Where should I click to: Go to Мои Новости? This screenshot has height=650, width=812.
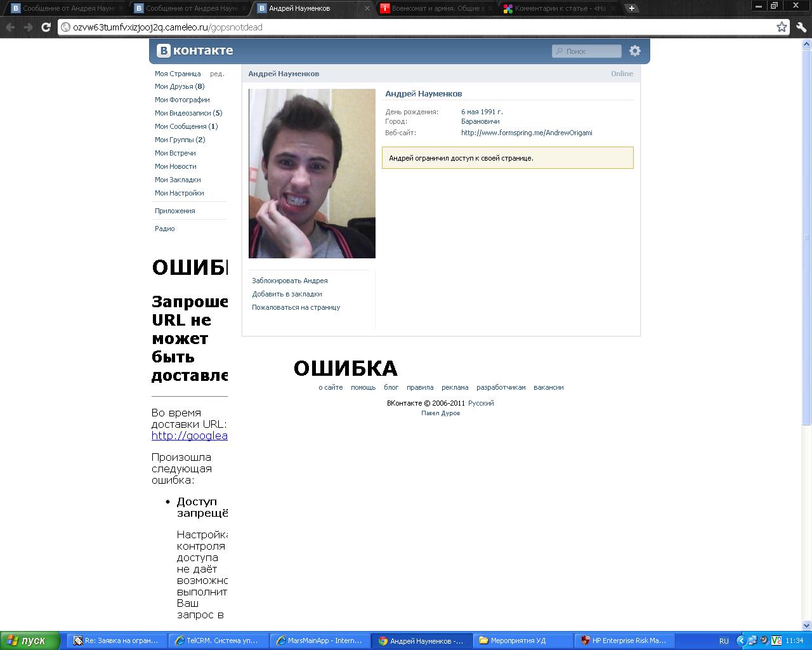point(176,166)
